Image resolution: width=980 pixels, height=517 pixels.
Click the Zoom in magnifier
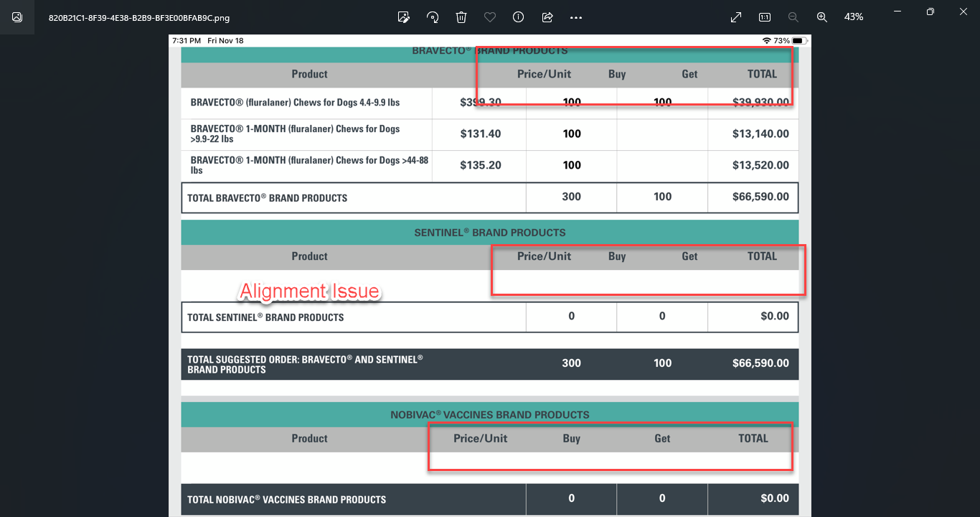pos(822,17)
